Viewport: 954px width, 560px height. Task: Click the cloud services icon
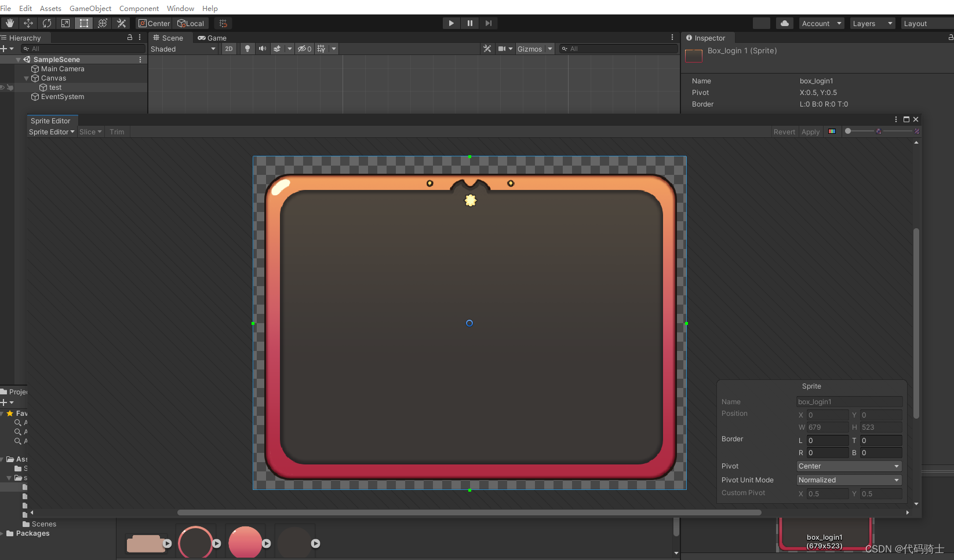(x=784, y=23)
